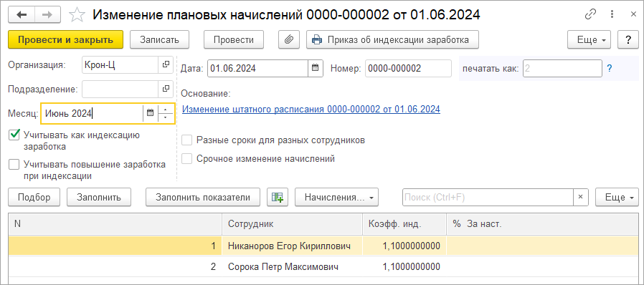Open the Начисления... dropdown
This screenshot has width=644, height=285.
(x=336, y=197)
